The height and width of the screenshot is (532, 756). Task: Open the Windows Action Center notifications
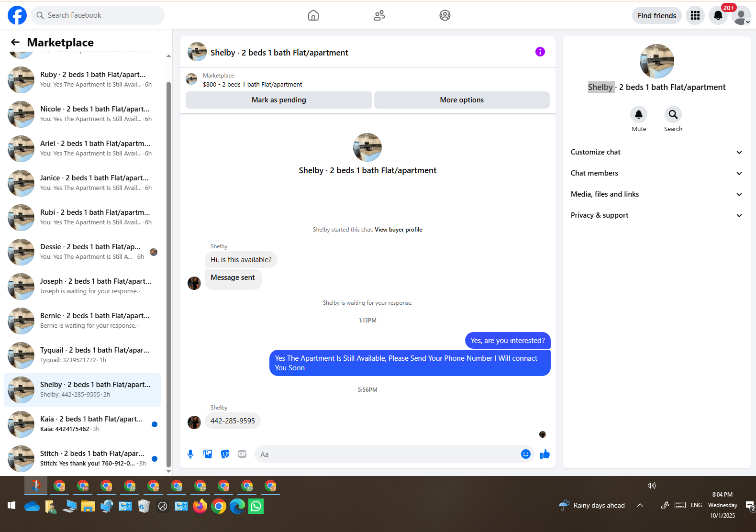click(750, 506)
